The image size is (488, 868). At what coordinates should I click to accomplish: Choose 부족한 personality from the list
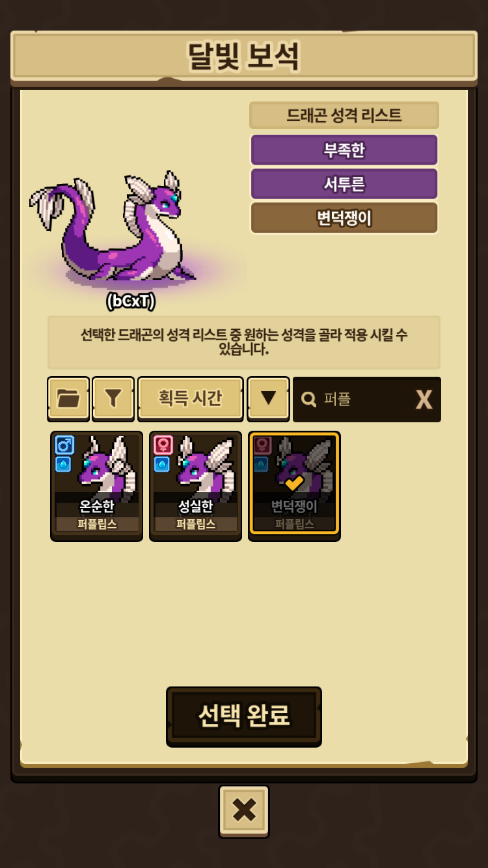coord(344,150)
